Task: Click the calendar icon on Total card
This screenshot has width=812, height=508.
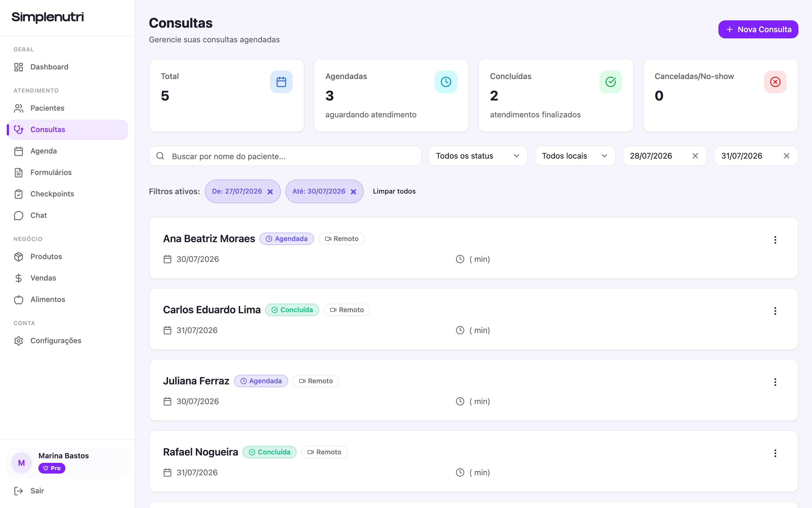Action: tap(281, 82)
